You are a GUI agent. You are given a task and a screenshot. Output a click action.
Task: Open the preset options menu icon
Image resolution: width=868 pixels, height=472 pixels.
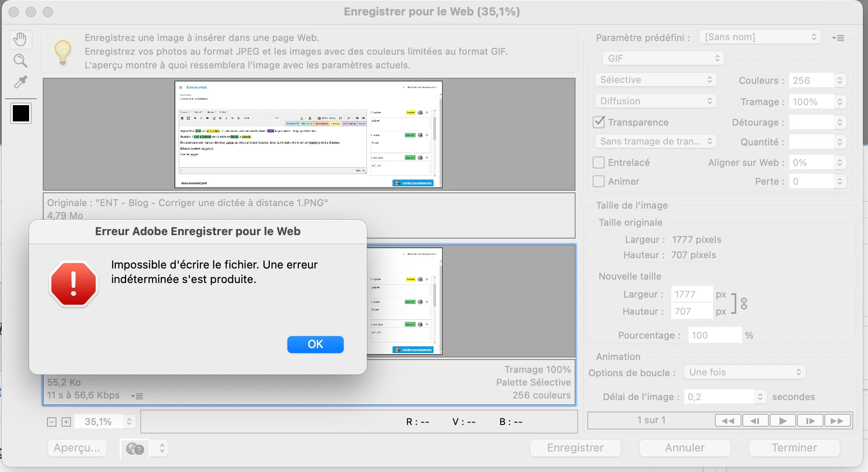point(838,38)
